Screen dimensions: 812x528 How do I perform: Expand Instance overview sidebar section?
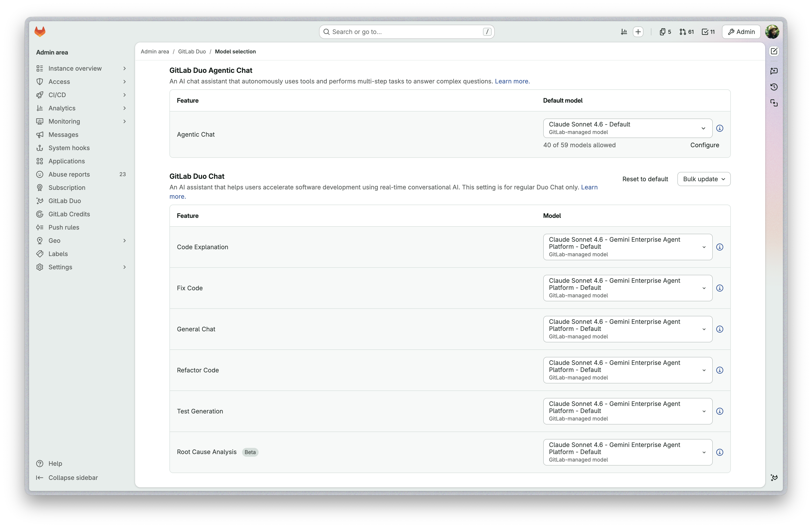(82, 68)
